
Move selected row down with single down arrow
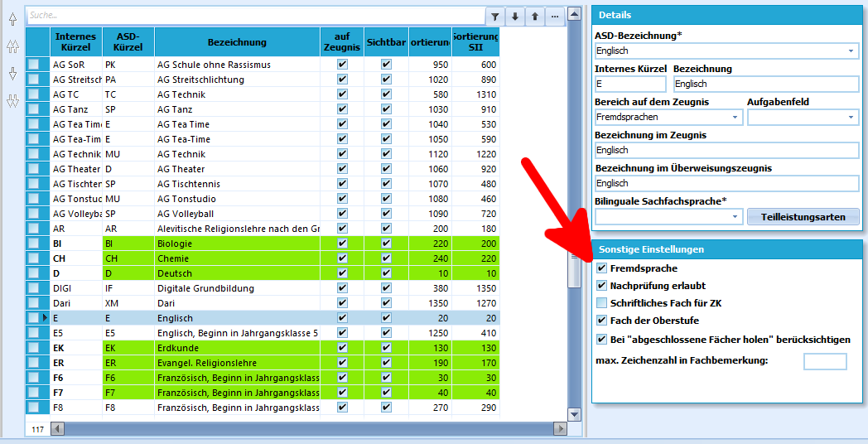click(x=12, y=74)
